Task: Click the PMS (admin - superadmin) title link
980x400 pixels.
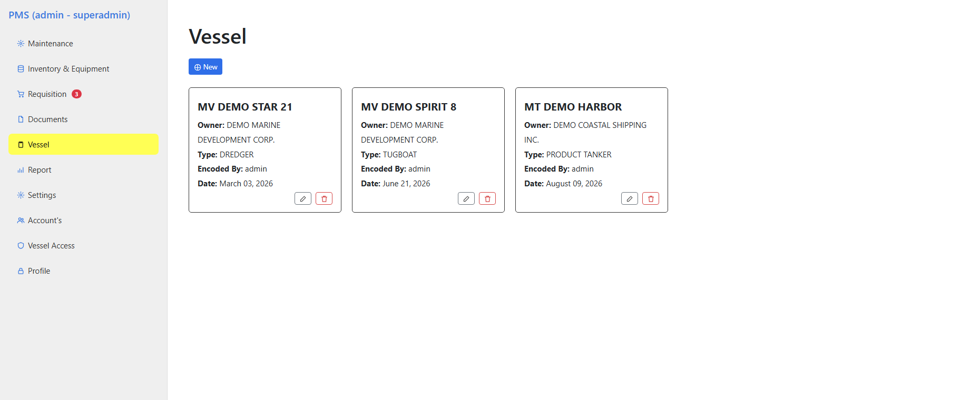Action: [69, 15]
